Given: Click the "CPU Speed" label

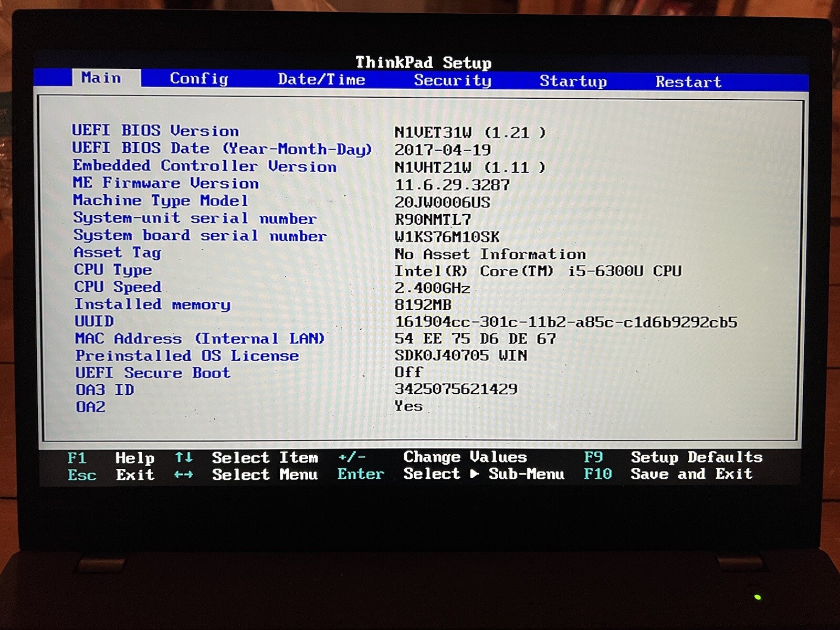Looking at the screenshot, I should pyautogui.click(x=118, y=287).
